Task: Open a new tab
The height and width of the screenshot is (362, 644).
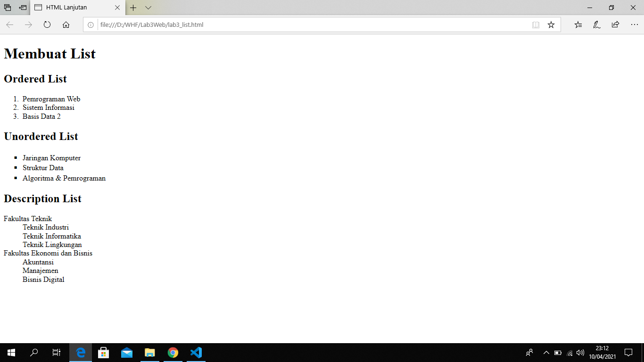Action: [x=133, y=8]
